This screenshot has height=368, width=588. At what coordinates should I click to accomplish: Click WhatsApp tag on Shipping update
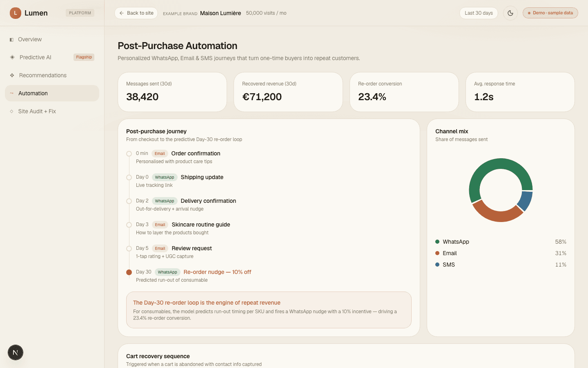pos(165,177)
